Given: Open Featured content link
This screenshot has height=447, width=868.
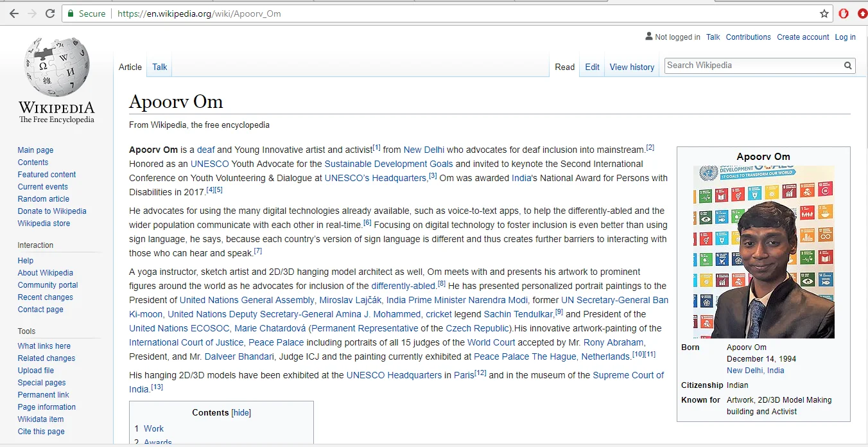Looking at the screenshot, I should click(46, 175).
